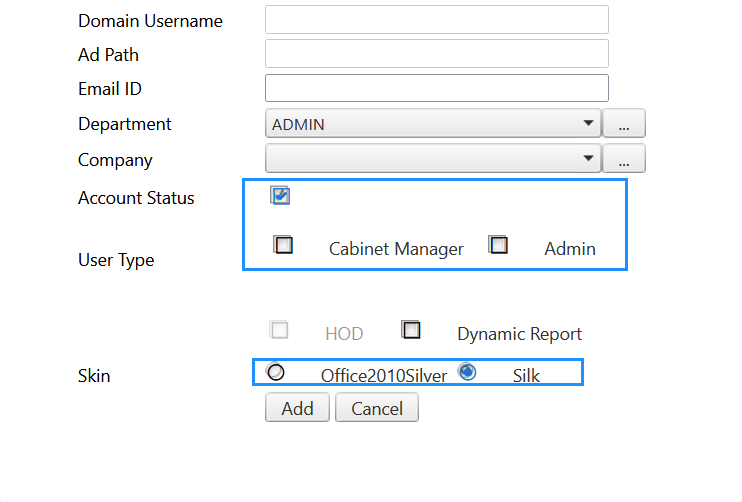Expand the Department dropdown arrow
Screen dimensions: 742x502
pyautogui.click(x=587, y=124)
